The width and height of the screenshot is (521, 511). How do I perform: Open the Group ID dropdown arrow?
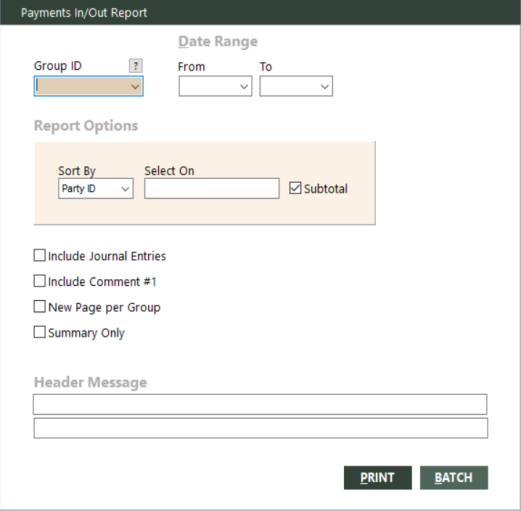coord(135,87)
